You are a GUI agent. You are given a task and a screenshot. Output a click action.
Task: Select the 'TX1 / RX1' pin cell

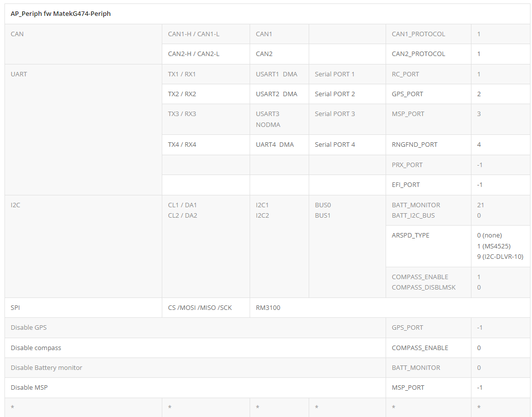tap(206, 74)
